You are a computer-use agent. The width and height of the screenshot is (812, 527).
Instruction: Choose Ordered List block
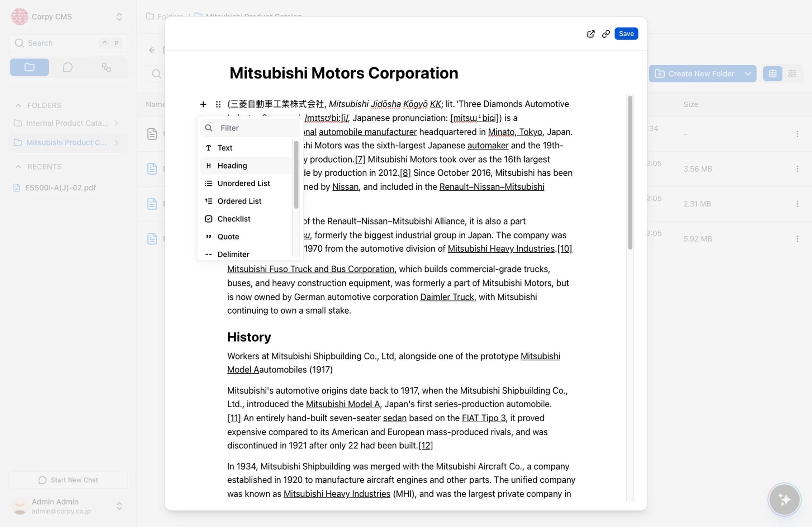(246, 201)
